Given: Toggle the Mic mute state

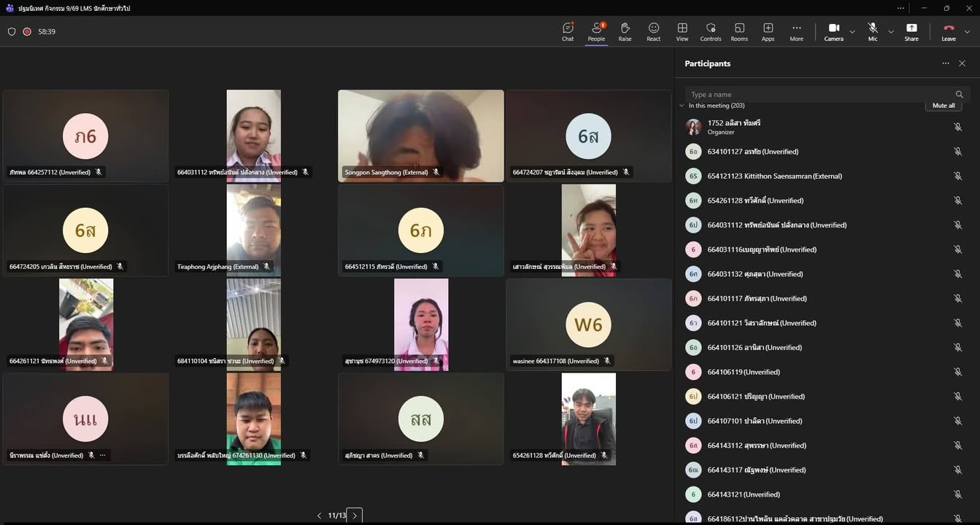Looking at the screenshot, I should (872, 31).
